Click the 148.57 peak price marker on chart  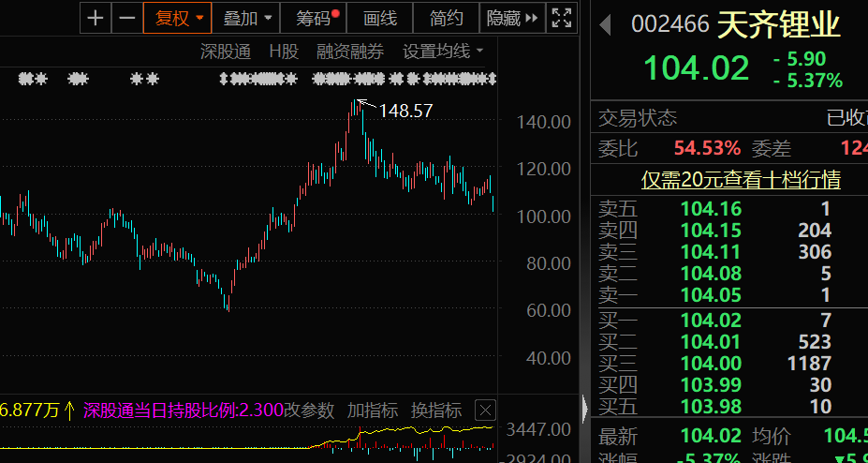point(405,111)
